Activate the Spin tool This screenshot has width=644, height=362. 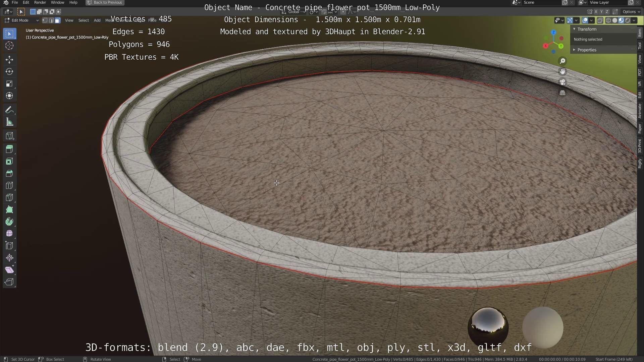(9, 222)
